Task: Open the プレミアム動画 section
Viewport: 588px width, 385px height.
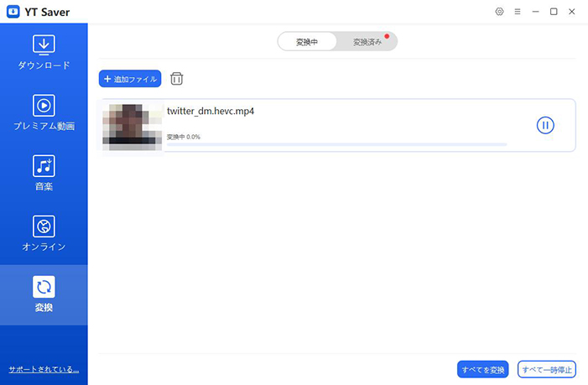Action: (44, 113)
